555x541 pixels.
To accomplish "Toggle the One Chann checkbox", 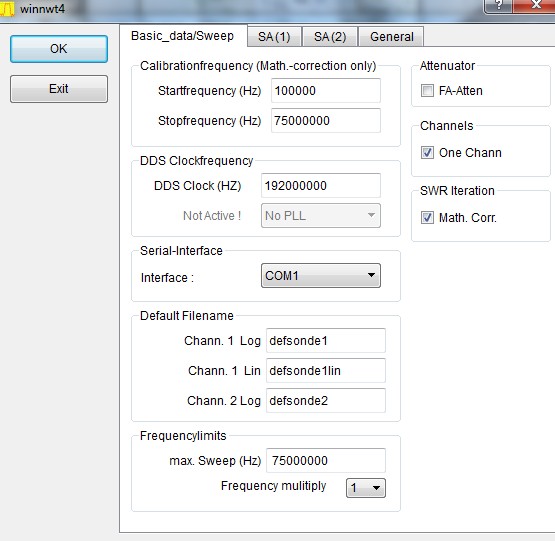I will [427, 153].
